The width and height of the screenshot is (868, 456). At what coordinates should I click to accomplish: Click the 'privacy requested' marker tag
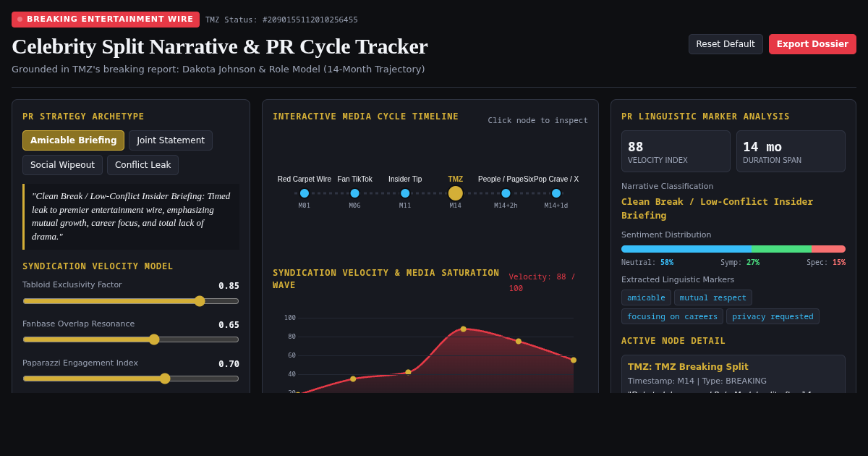(x=773, y=316)
